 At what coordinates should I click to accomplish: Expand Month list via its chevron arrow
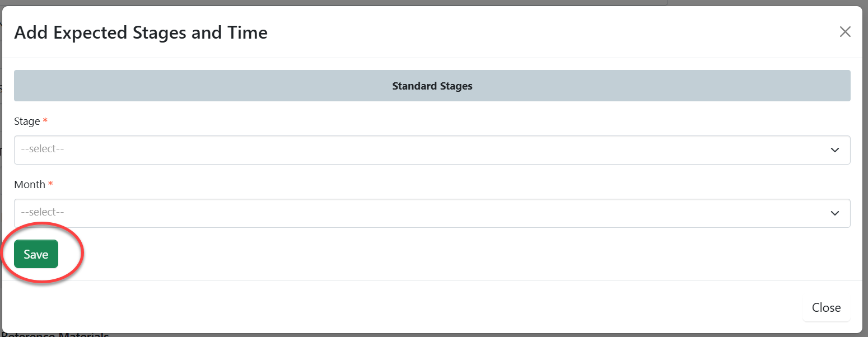pos(834,213)
